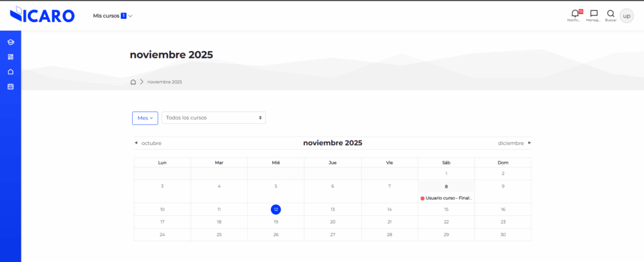
Task: Open the Usuario curso event on day 8
Action: (x=447, y=198)
